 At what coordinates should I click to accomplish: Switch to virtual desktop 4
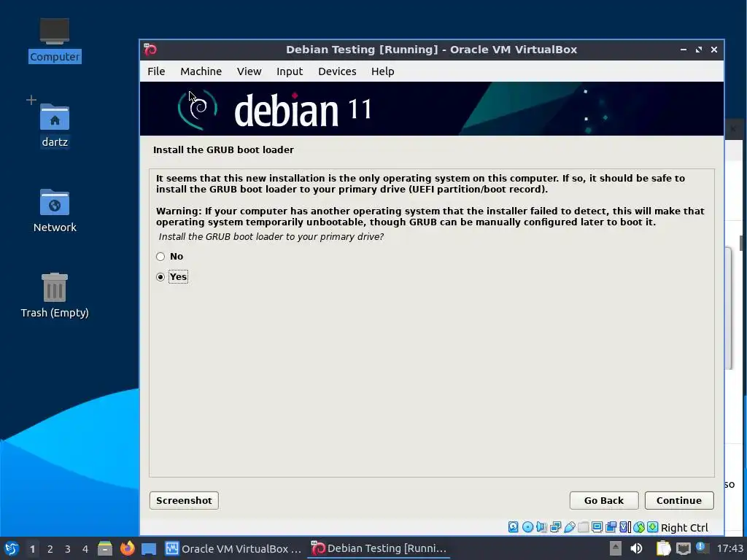point(85,549)
